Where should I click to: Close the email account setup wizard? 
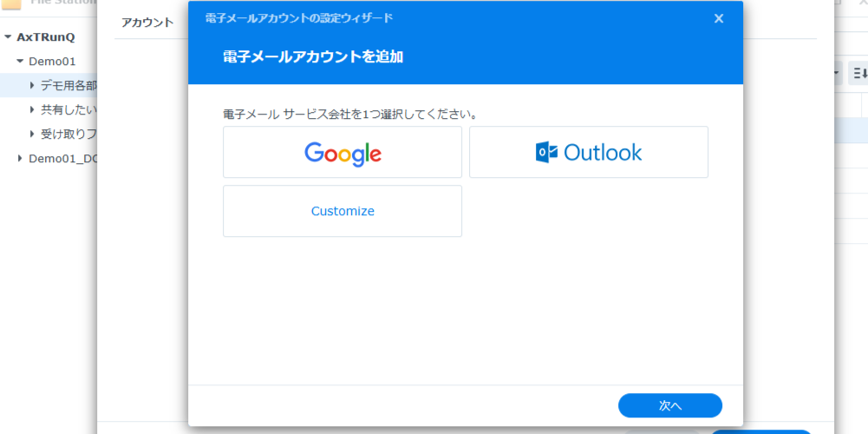[719, 18]
